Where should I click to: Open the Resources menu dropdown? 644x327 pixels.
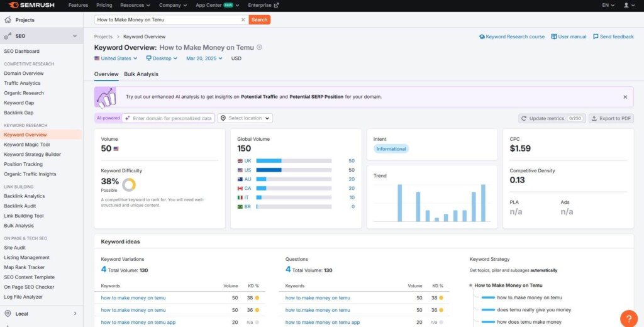click(x=135, y=5)
